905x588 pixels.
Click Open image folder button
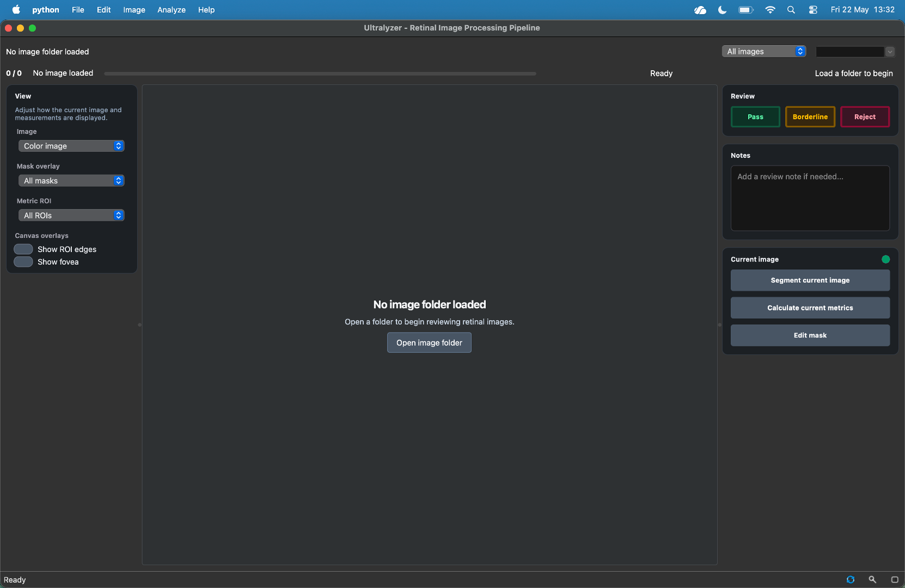click(x=429, y=342)
